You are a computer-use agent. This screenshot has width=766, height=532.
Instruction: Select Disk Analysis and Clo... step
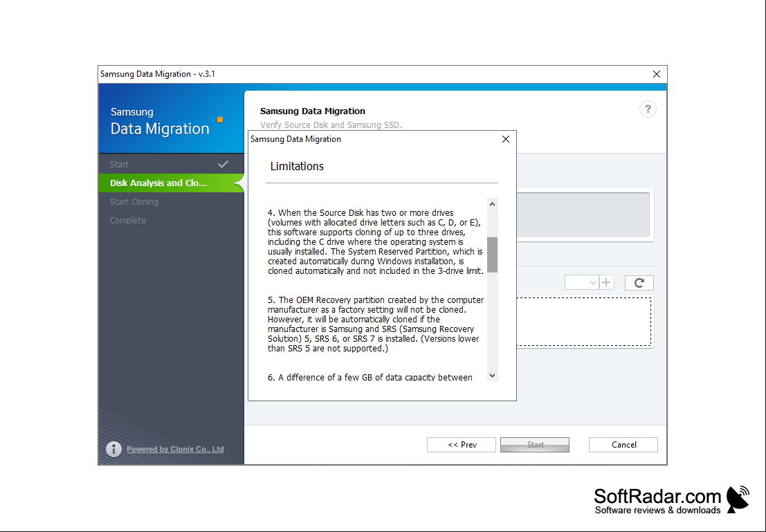pyautogui.click(x=171, y=183)
